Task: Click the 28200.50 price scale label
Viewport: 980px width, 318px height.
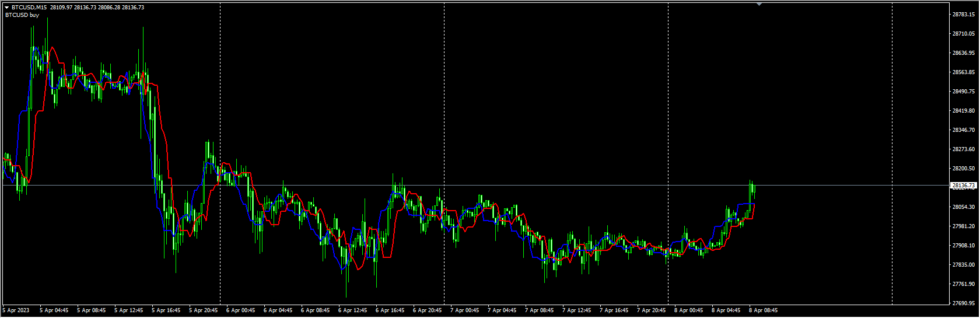Action: tap(964, 169)
